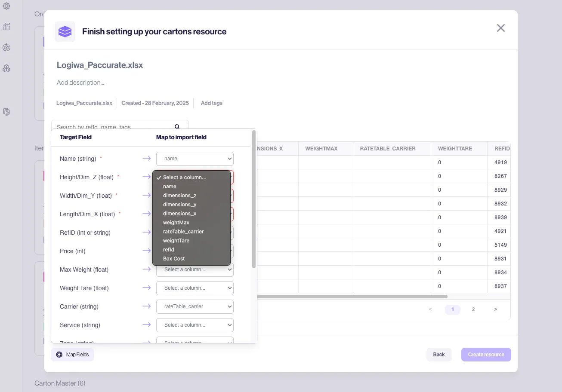
Task: Click the magnifier search icon
Action: [177, 126]
